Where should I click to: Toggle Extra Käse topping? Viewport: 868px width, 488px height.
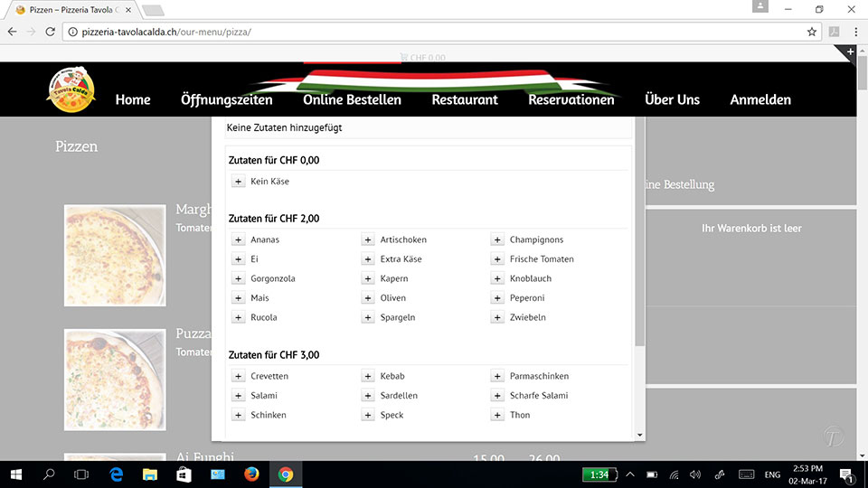(368, 259)
